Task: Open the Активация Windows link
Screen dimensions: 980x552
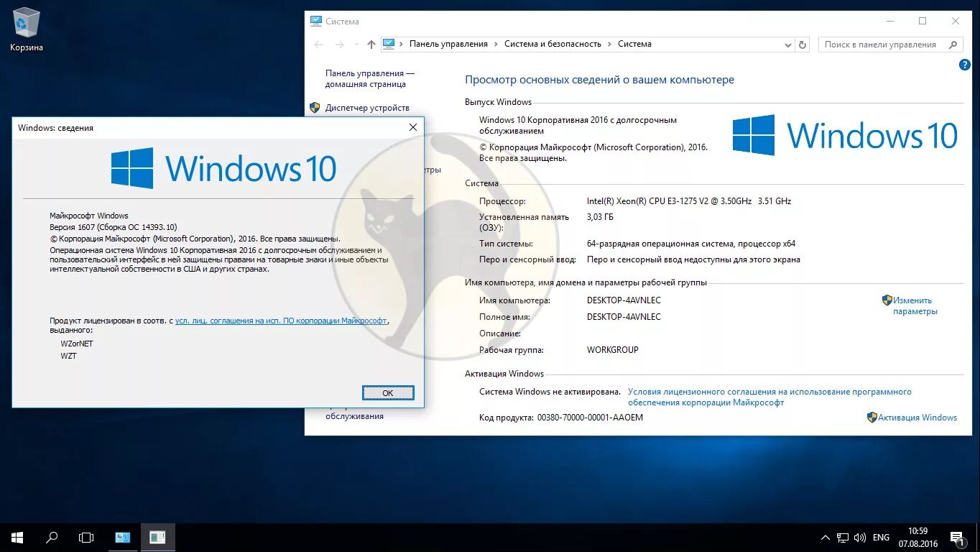Action: point(917,418)
